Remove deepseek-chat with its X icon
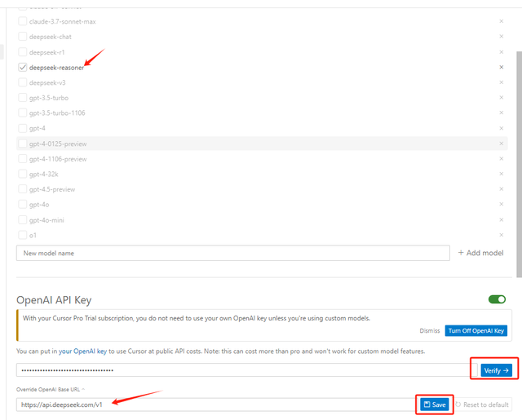522x420 pixels. (x=502, y=36)
